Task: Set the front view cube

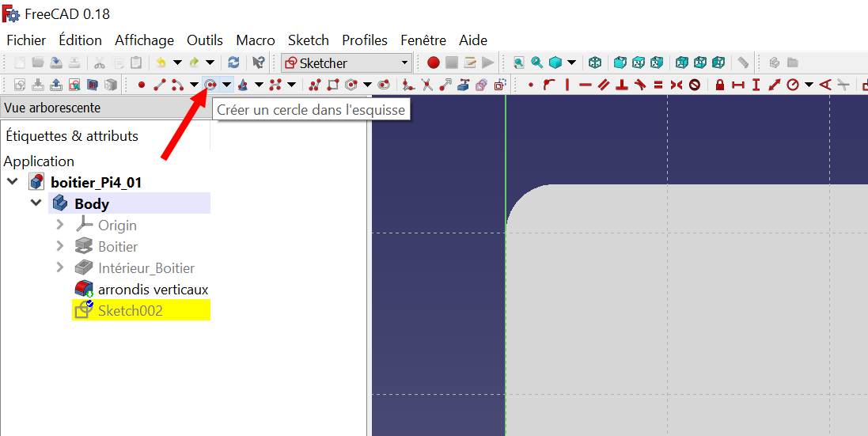Action: 620,63
